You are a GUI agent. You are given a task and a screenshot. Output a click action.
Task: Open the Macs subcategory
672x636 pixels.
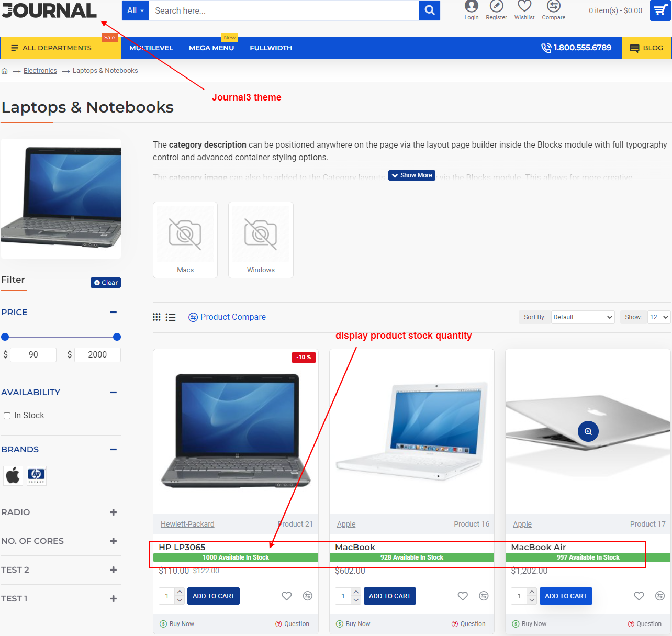point(185,240)
